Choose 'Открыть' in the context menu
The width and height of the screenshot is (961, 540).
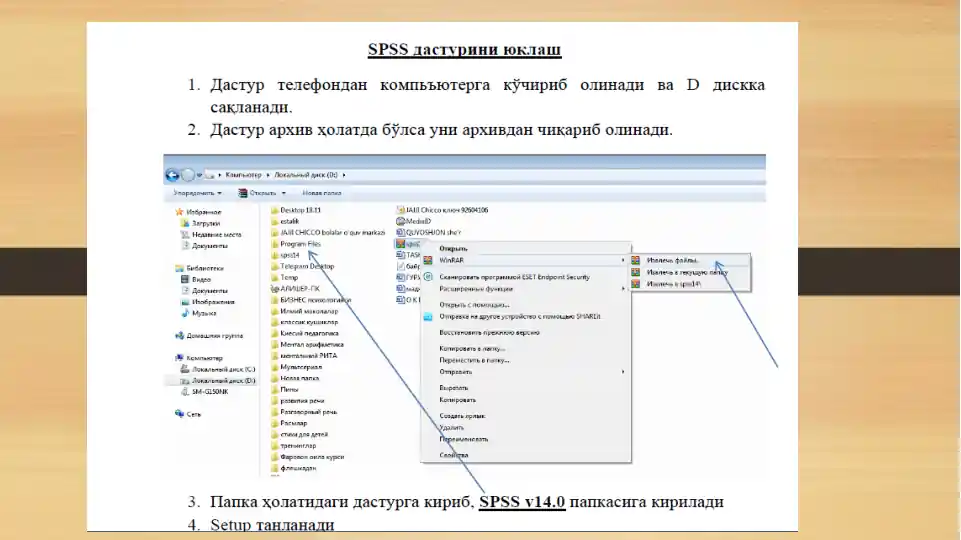pyautogui.click(x=454, y=249)
